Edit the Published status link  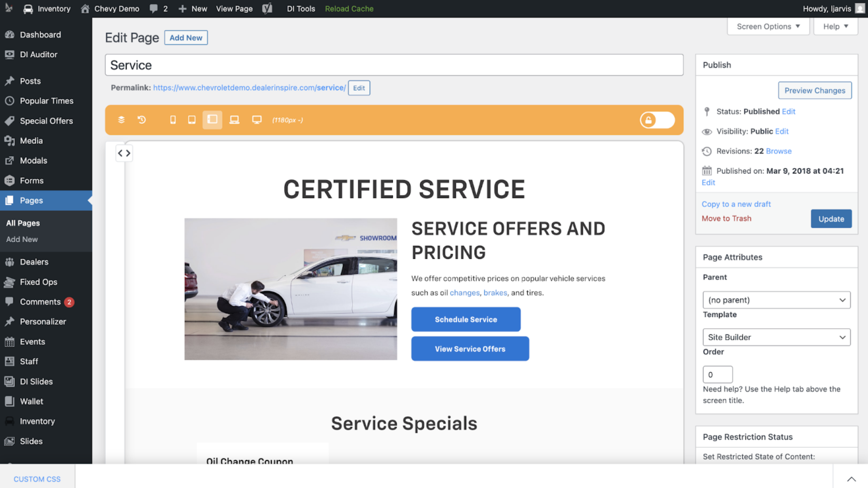pos(788,111)
